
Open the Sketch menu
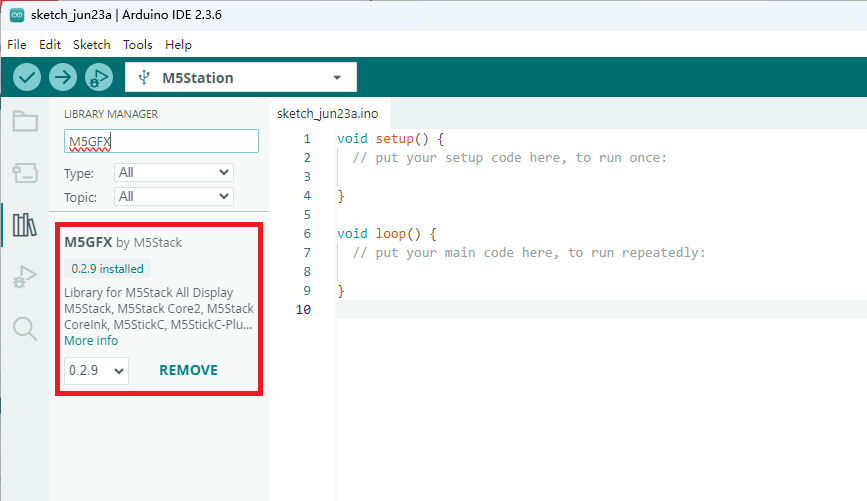coord(92,45)
